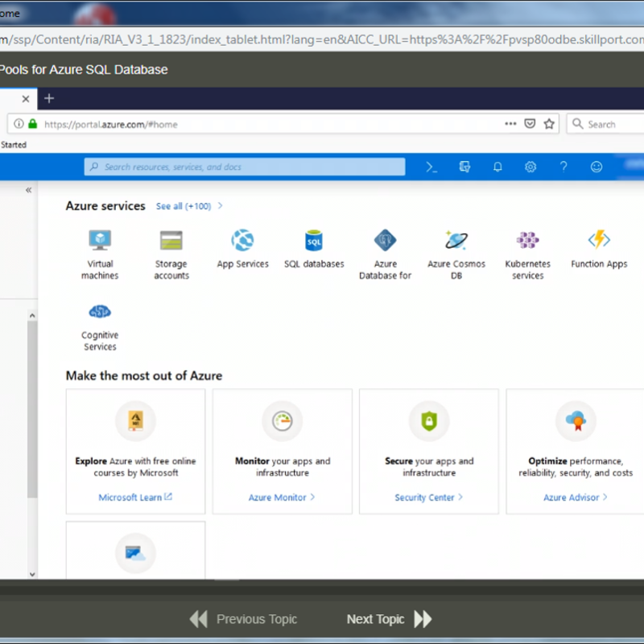This screenshot has height=644, width=644.
Task: Click Explore Azure courses card icon
Action: pos(135,421)
